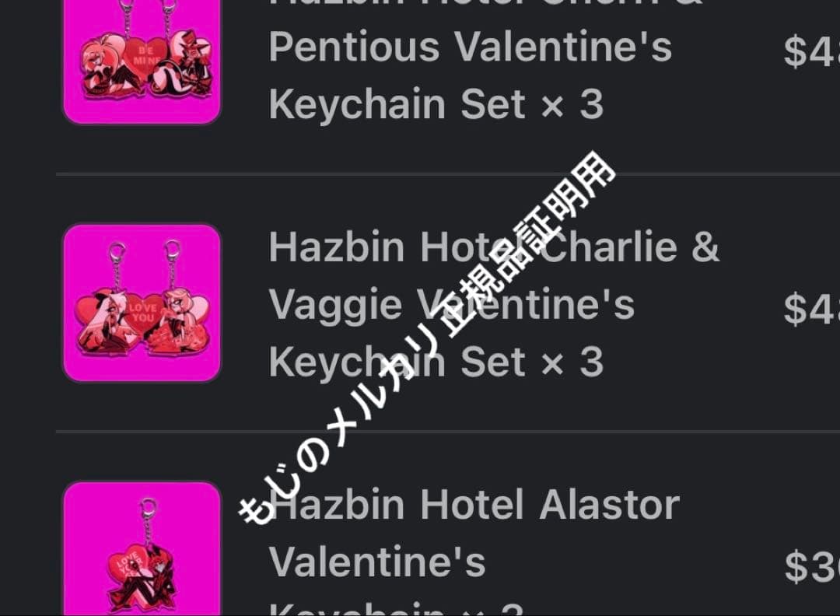Click the × 3 quantity on Pentious set
This screenshot has height=616, width=840.
(572, 104)
